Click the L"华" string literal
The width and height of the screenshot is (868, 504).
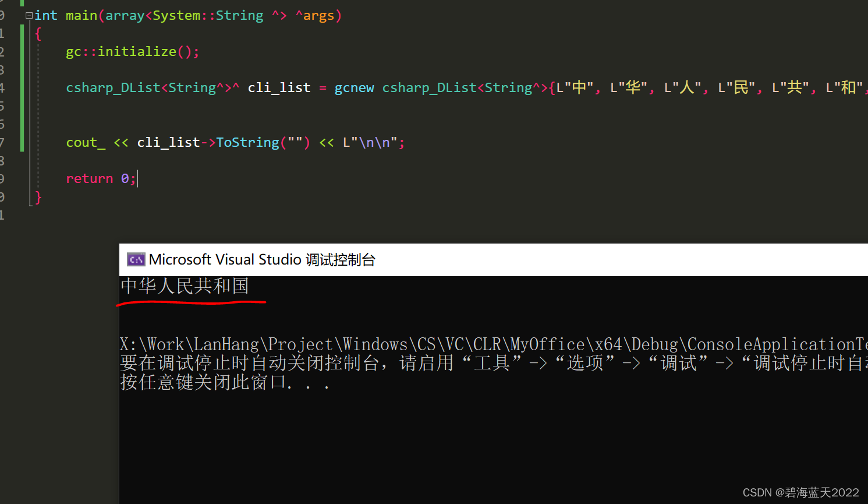[628, 88]
